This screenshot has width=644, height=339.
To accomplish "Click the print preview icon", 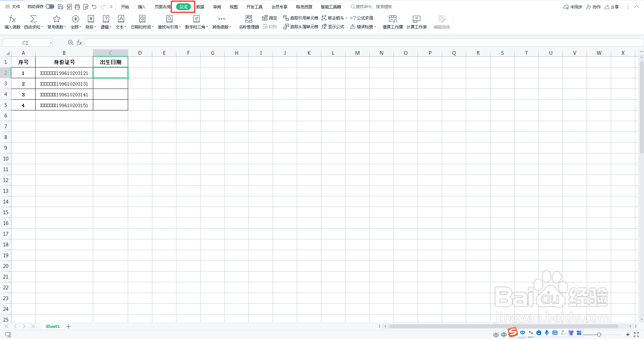I will [x=86, y=7].
